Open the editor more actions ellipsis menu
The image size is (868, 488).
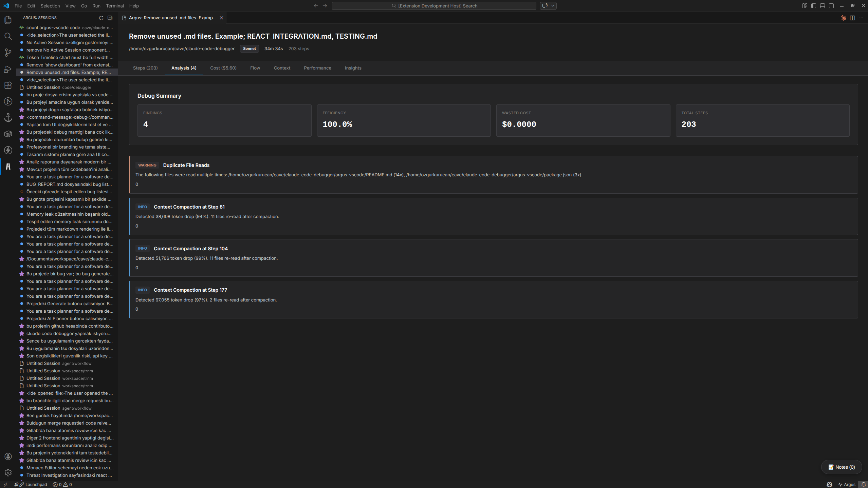861,18
